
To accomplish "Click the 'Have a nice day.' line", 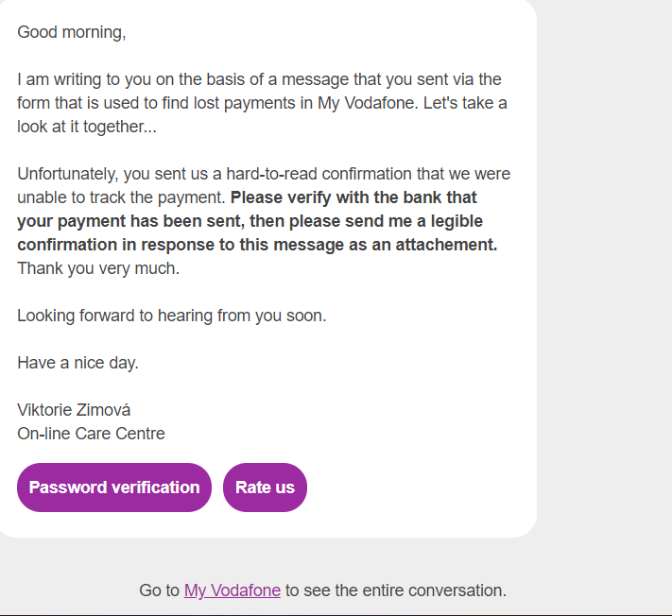I will pos(78,363).
